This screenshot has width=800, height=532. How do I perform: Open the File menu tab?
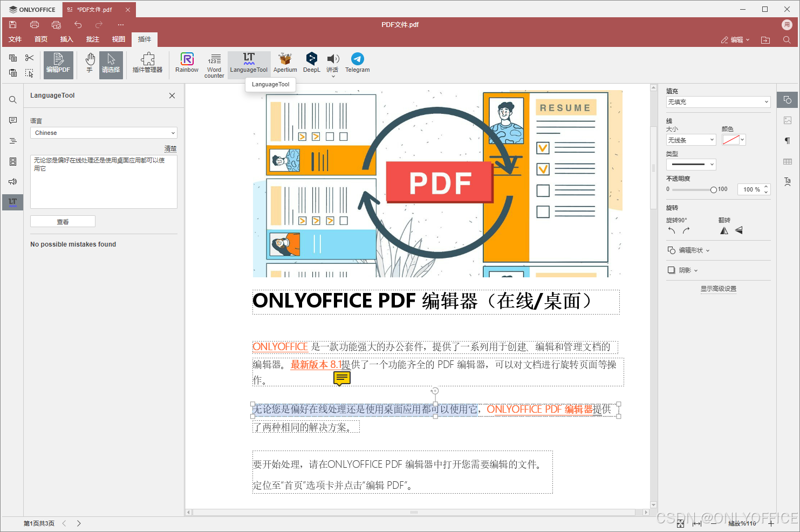pyautogui.click(x=15, y=39)
